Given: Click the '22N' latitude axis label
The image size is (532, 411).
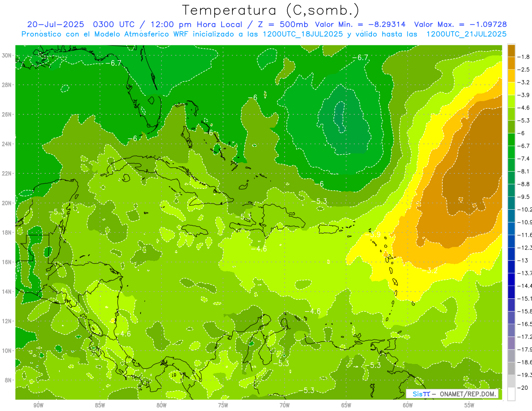Looking at the screenshot, I should (7, 173).
